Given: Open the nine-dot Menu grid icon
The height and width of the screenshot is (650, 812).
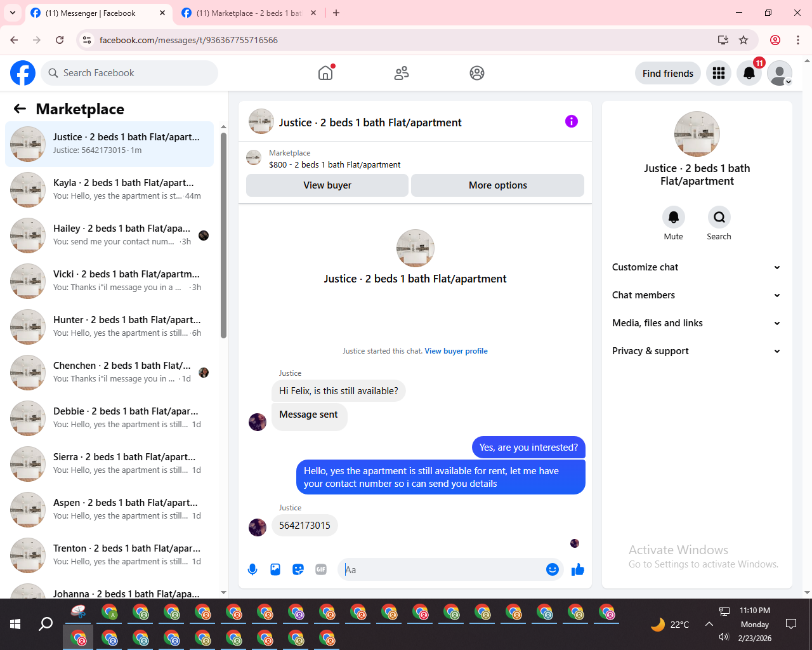Looking at the screenshot, I should coord(719,73).
